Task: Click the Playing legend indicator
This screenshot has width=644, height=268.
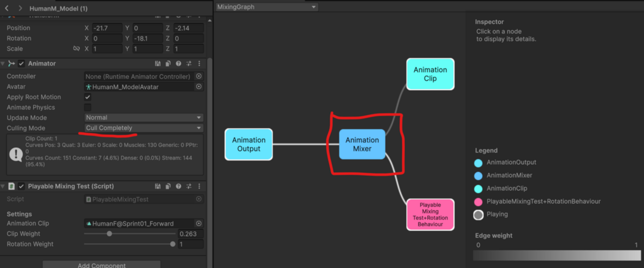Action: [478, 214]
